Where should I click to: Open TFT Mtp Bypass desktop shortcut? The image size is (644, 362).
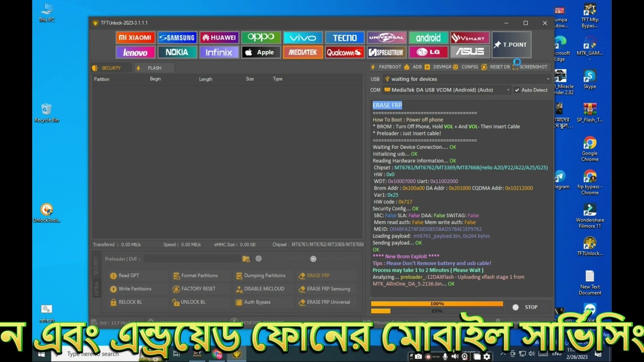(590, 16)
